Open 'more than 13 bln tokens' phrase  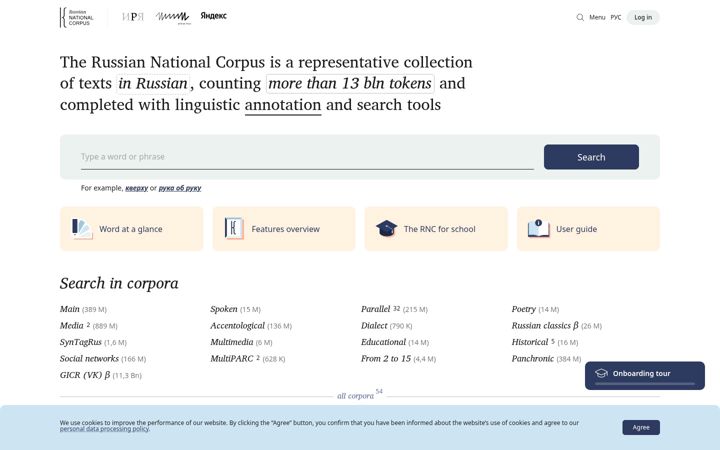[x=350, y=84]
